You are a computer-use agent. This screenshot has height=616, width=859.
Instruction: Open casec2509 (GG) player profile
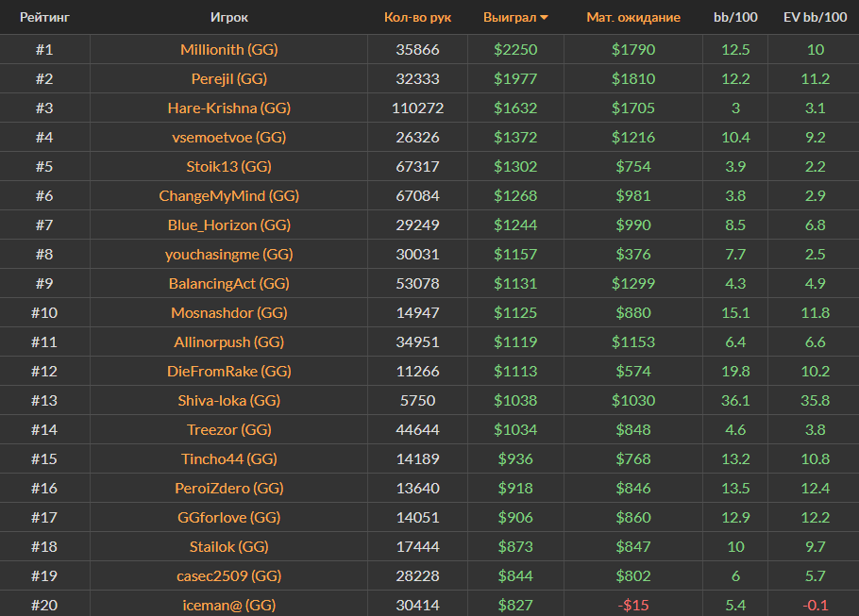click(x=229, y=575)
